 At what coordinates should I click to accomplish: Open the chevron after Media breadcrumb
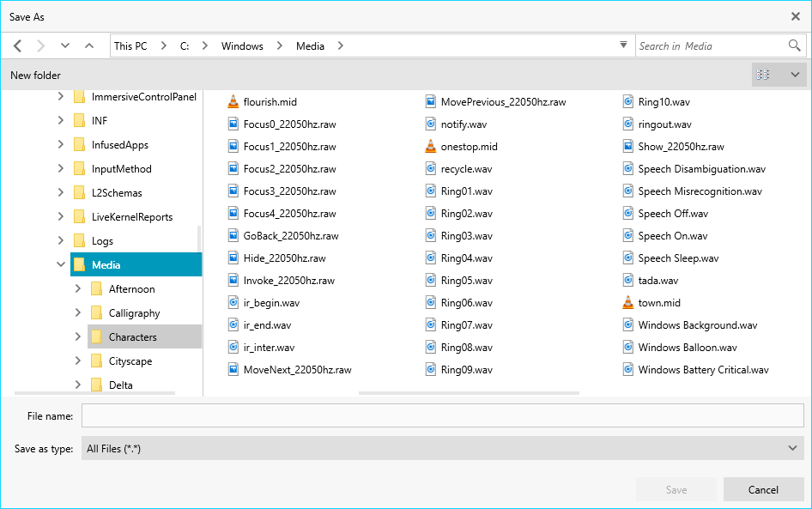(340, 45)
